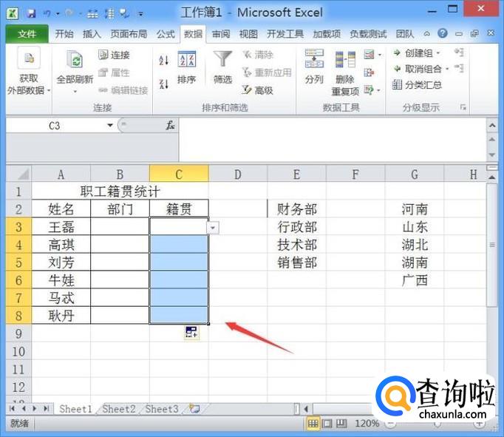
Task: Click horizontal scrollbar left arrow
Action: click(306, 409)
